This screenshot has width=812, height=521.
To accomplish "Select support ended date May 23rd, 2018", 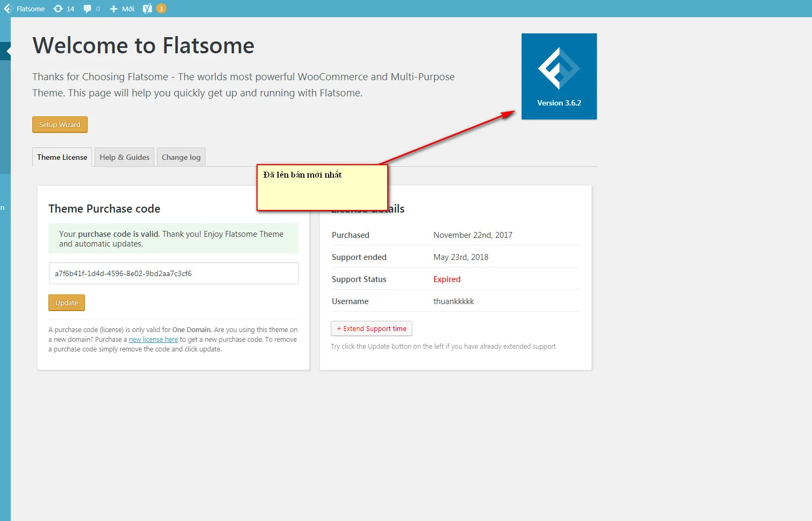I will (461, 257).
